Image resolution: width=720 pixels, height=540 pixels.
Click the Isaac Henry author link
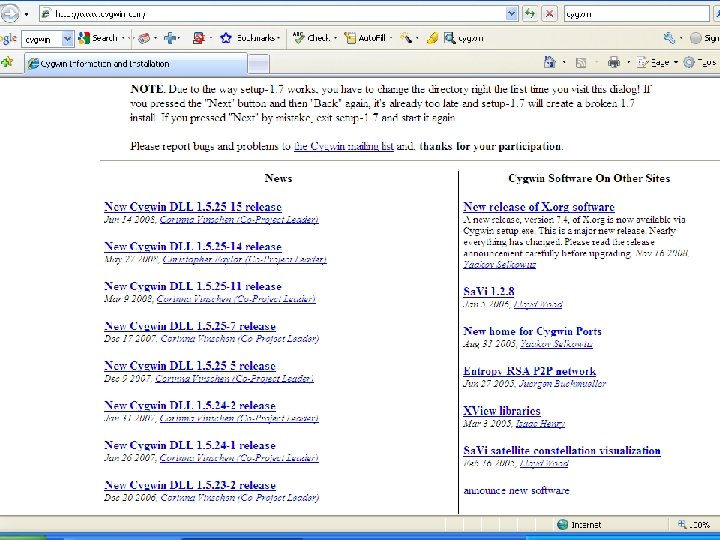point(540,423)
